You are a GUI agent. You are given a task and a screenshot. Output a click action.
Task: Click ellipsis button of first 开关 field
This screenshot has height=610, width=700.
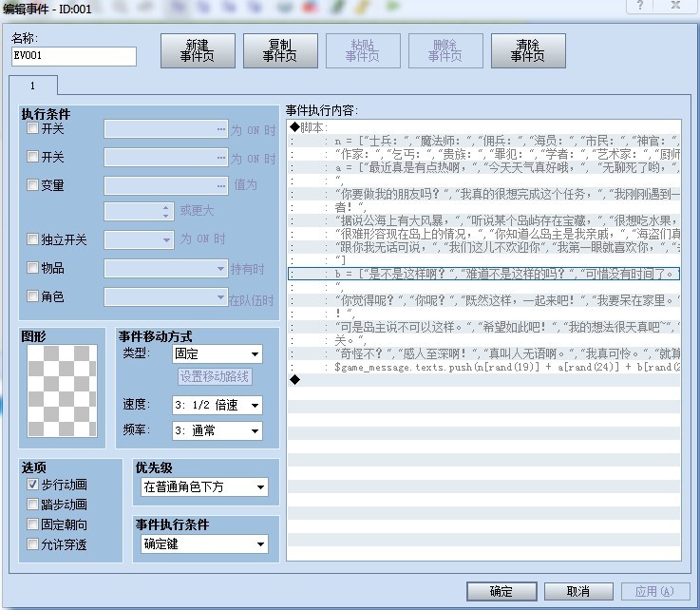[221, 129]
